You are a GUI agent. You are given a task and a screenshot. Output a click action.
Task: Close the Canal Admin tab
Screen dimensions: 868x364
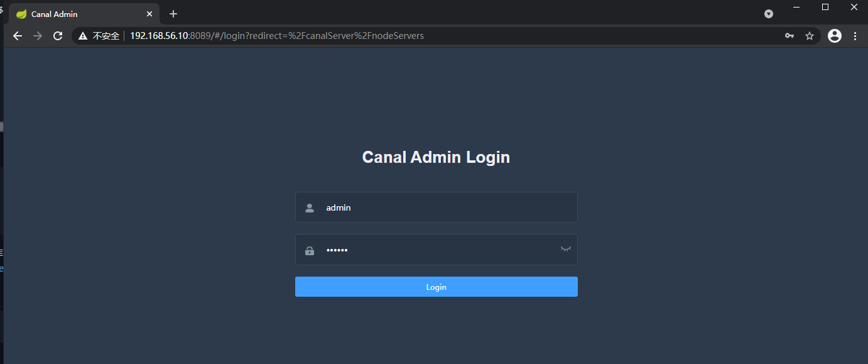coord(149,14)
